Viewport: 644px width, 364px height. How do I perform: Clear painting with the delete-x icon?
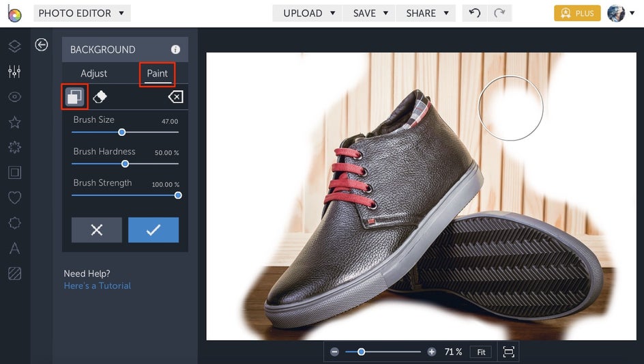tap(175, 97)
